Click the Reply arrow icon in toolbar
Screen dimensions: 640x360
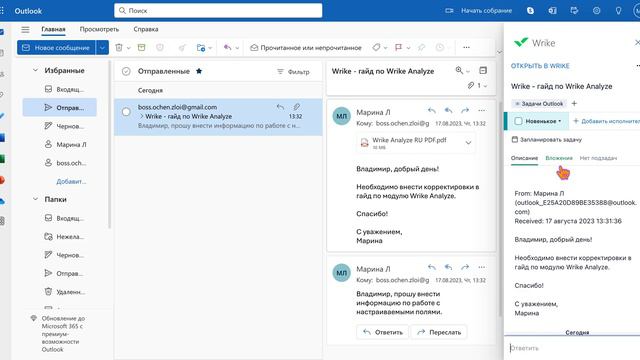pos(227,48)
